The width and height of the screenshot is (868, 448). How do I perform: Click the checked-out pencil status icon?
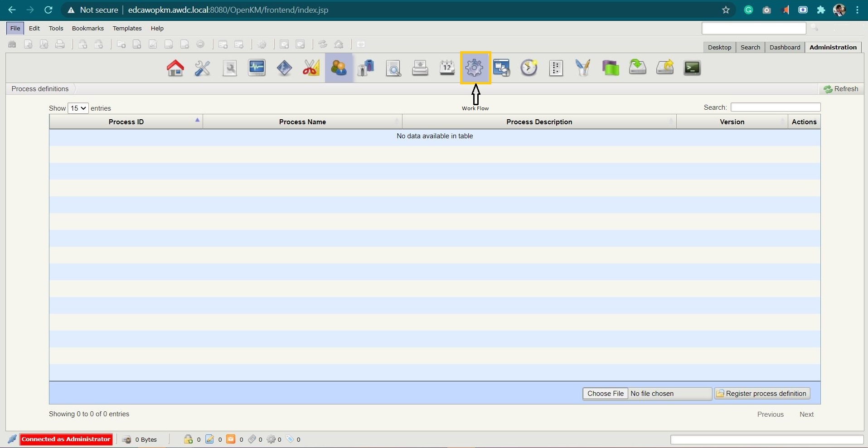pyautogui.click(x=209, y=439)
